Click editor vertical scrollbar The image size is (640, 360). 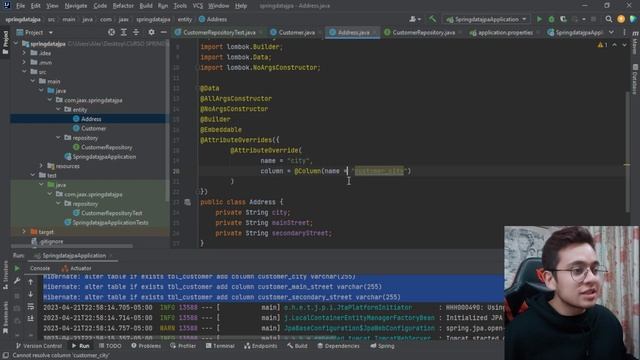pyautogui.click(x=627, y=151)
